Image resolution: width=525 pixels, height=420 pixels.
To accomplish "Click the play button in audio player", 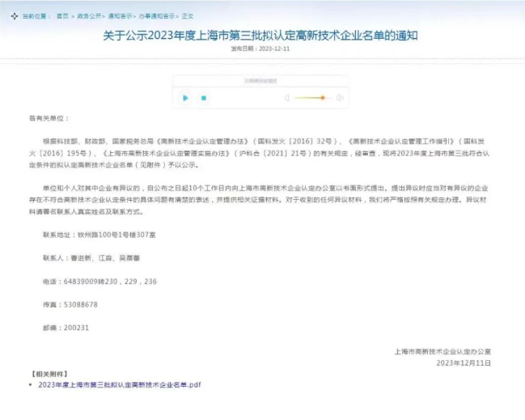I will [185, 98].
